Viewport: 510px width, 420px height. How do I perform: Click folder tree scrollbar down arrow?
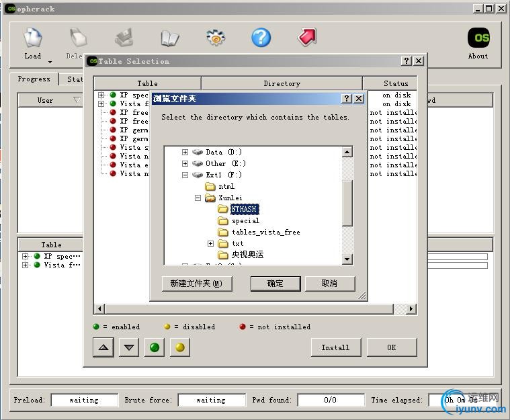pyautogui.click(x=347, y=259)
